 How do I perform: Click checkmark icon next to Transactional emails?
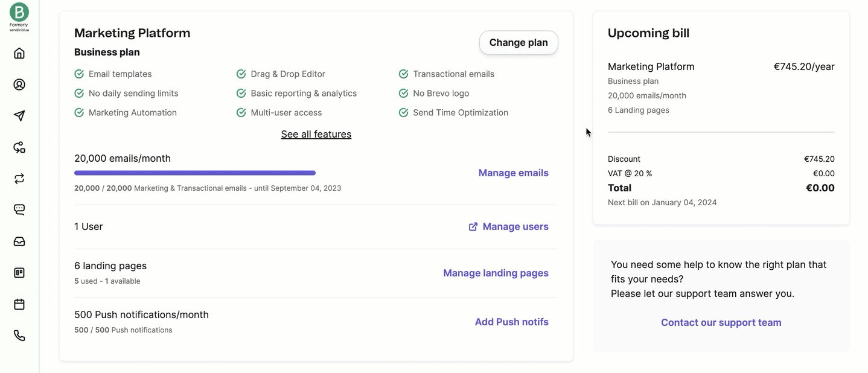pyautogui.click(x=404, y=74)
